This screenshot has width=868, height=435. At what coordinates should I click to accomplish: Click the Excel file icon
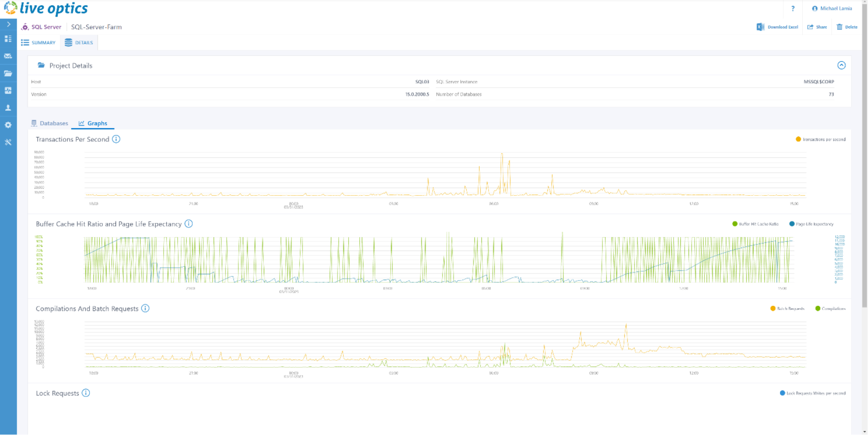[761, 27]
